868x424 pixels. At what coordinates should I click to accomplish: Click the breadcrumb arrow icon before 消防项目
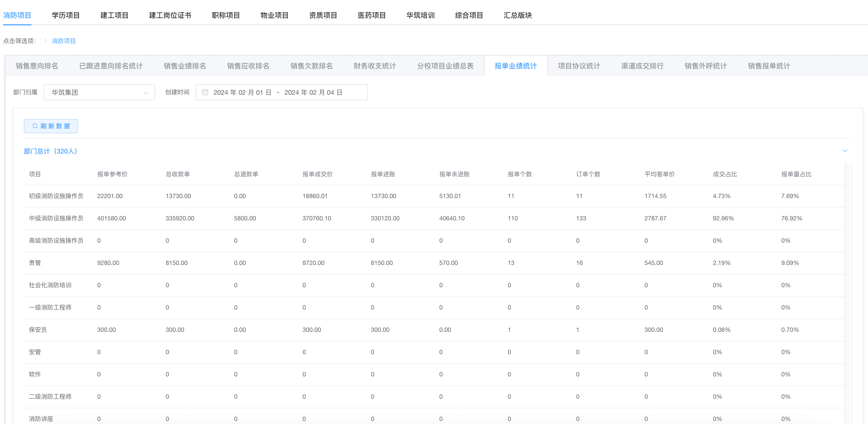point(46,41)
